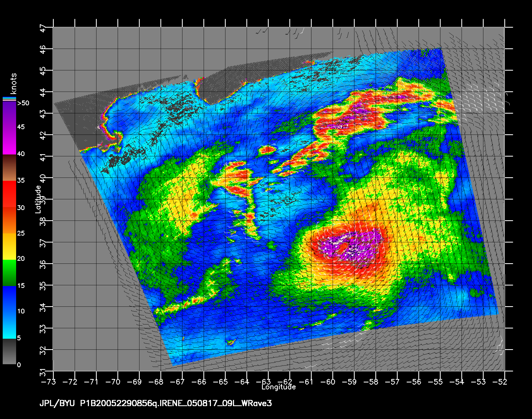The image size is (532, 419).
Task: Click latitude axis tick label "42"
Action: 43,135
